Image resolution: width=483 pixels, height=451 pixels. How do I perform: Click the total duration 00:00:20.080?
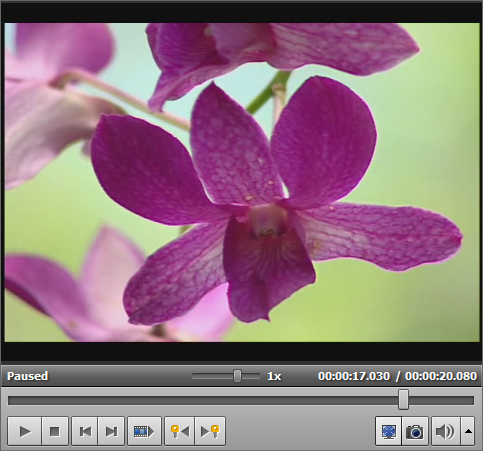441,376
